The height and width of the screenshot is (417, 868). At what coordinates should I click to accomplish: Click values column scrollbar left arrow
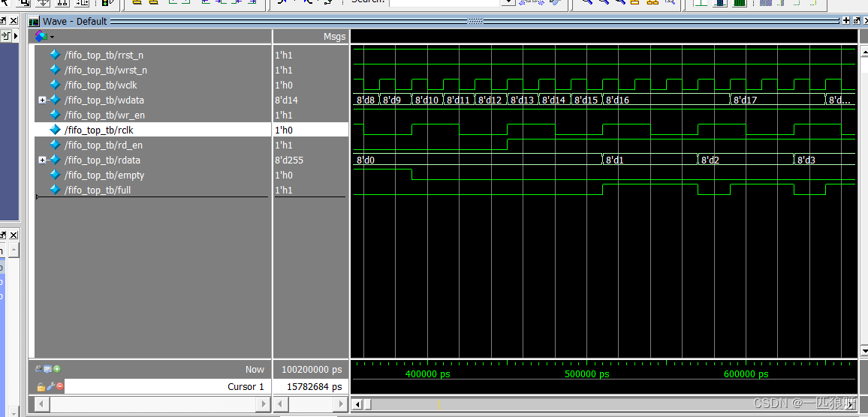pos(281,403)
